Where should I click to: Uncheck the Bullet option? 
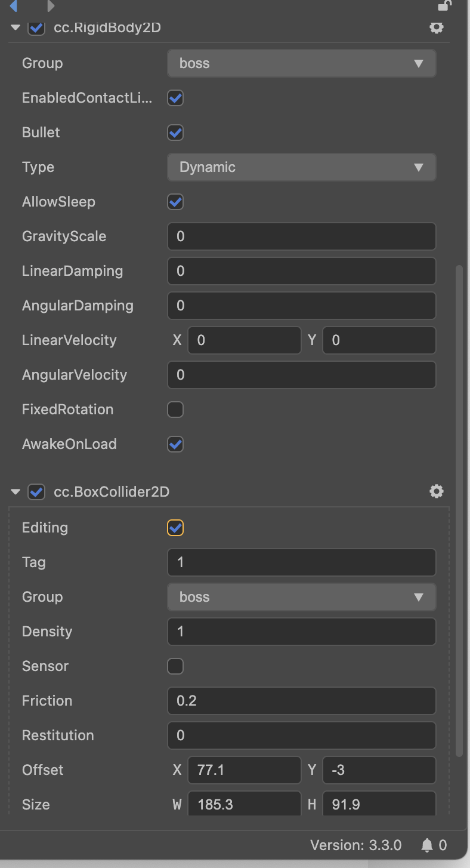point(175,133)
